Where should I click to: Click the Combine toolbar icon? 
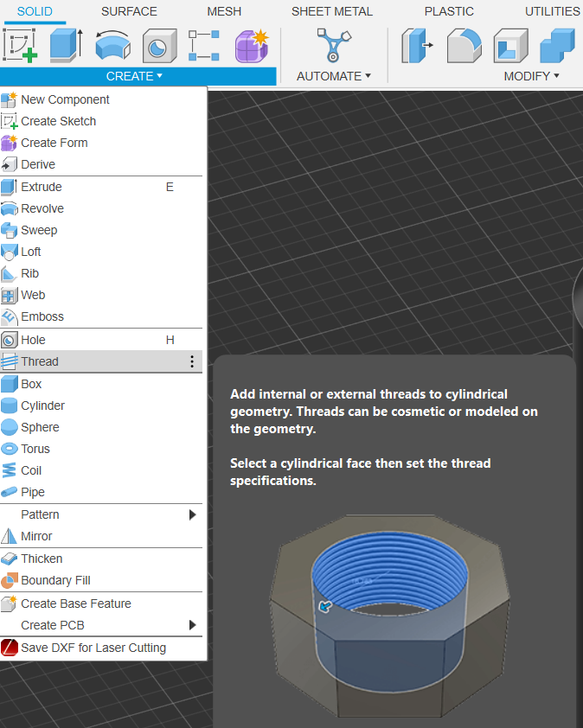[x=557, y=46]
